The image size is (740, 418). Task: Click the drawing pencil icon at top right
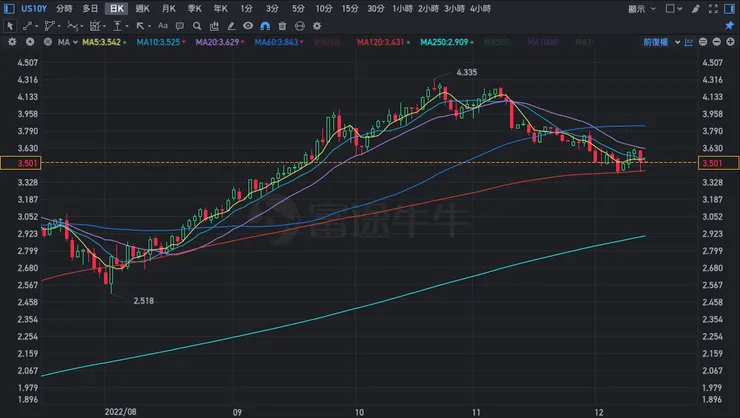(x=696, y=8)
